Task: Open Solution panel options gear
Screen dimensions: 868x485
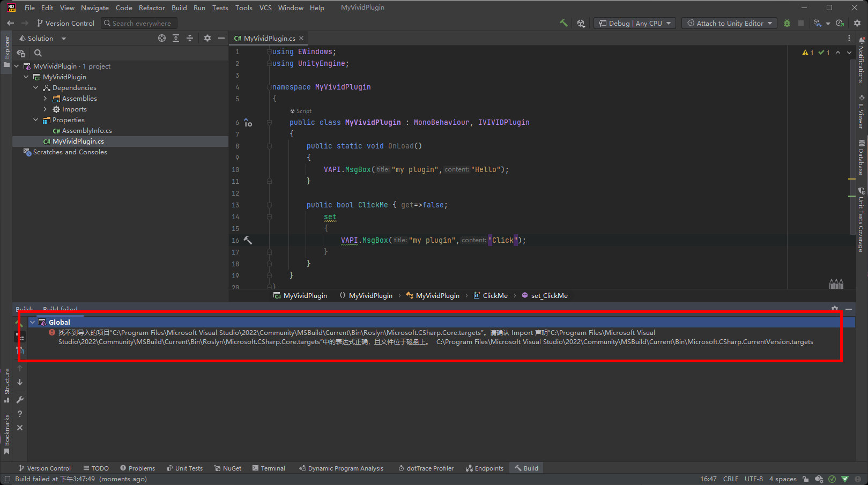Action: pyautogui.click(x=207, y=38)
